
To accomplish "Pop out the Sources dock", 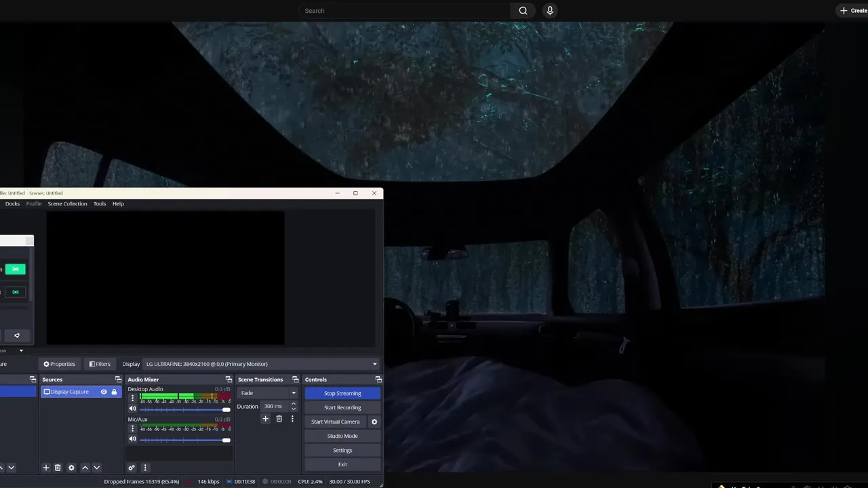I will coord(118,380).
